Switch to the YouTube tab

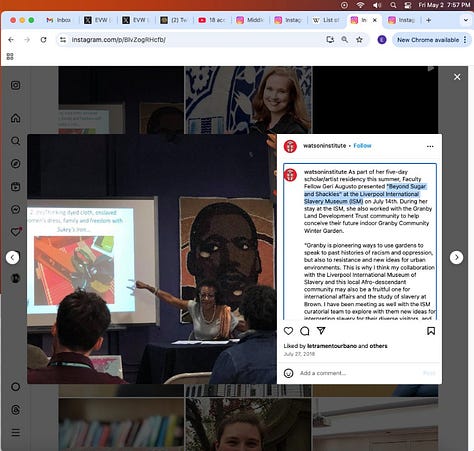[212, 20]
